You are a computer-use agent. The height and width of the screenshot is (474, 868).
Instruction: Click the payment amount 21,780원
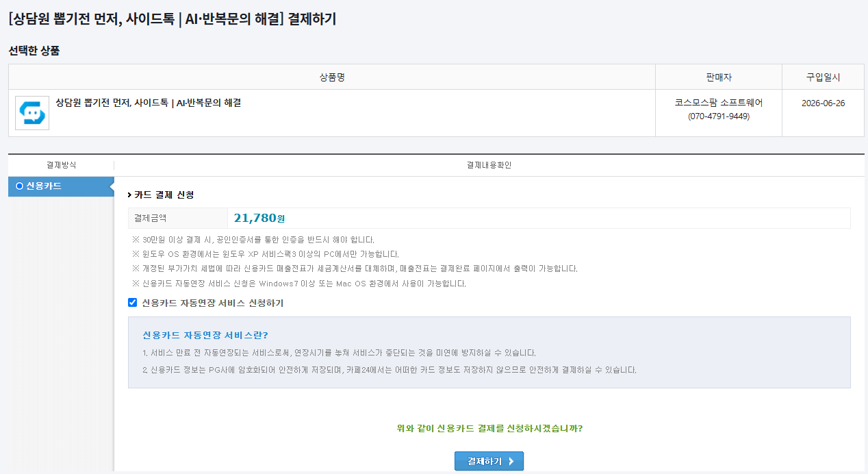(259, 219)
